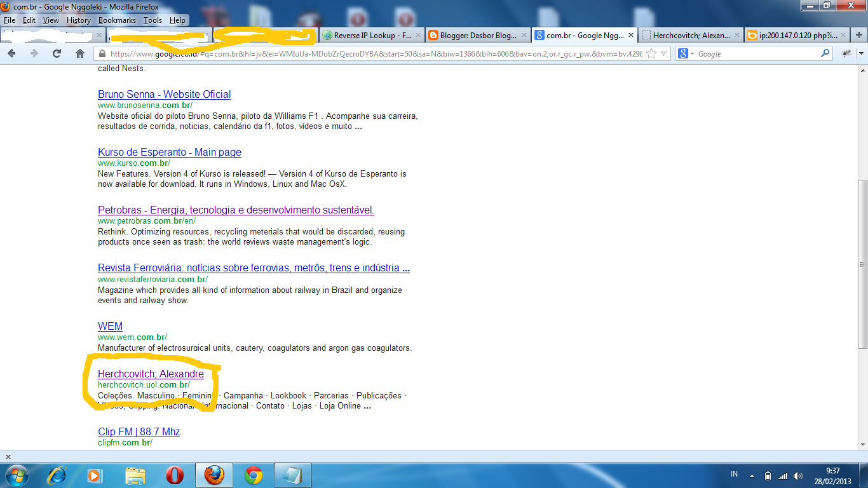This screenshot has width=868, height=488.
Task: Click the battery status tray icon
Action: [768, 475]
